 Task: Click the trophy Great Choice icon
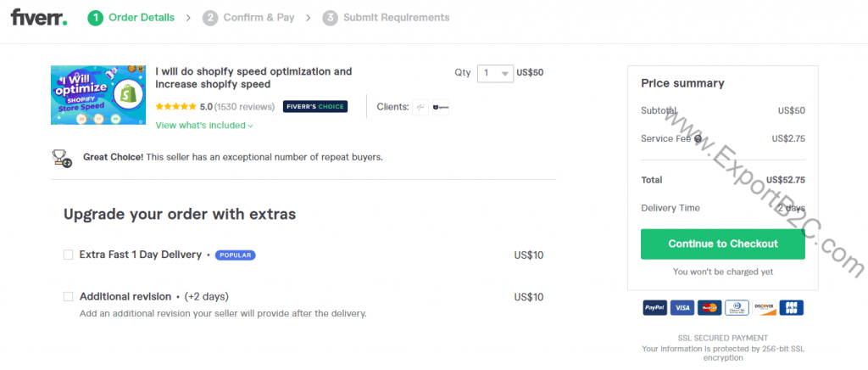point(62,157)
